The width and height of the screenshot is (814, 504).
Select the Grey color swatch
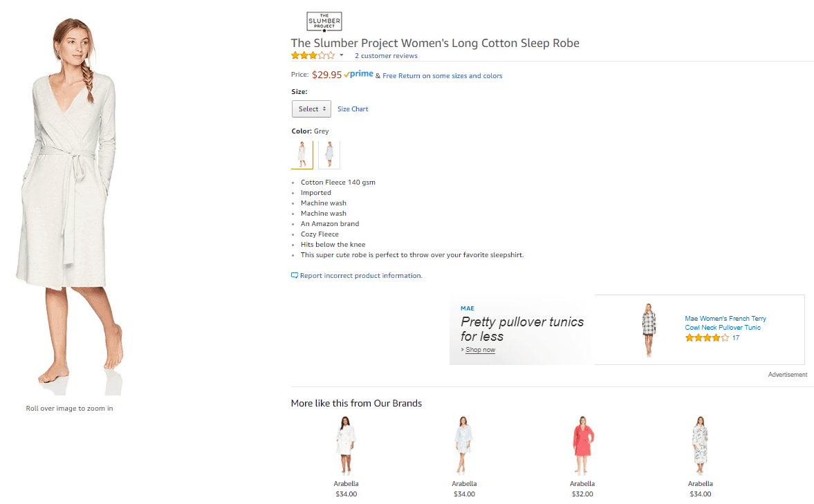(302, 155)
